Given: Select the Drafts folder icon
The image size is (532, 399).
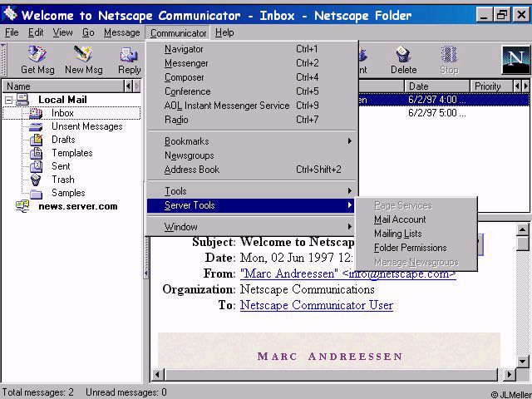Looking at the screenshot, I should click(x=36, y=140).
